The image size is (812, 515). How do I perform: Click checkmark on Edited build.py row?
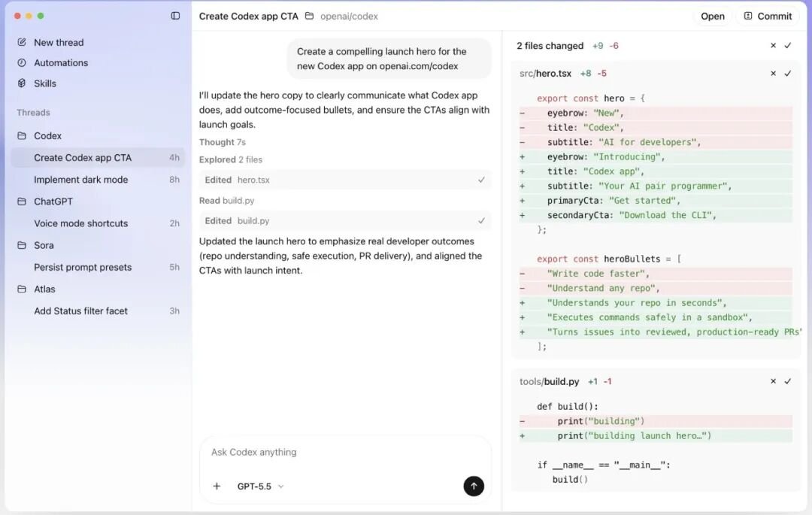482,220
